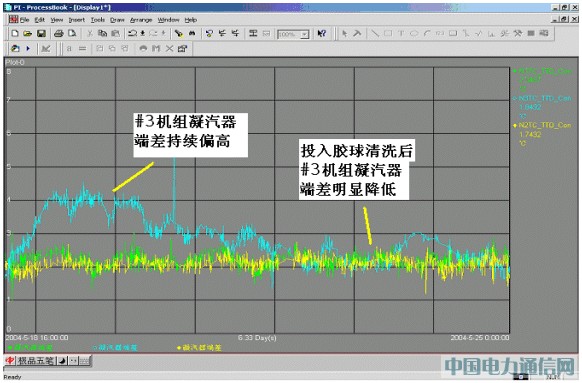Screen dimensions: 582x383
Task: Select the binoculars find icon
Action: pos(192,33)
